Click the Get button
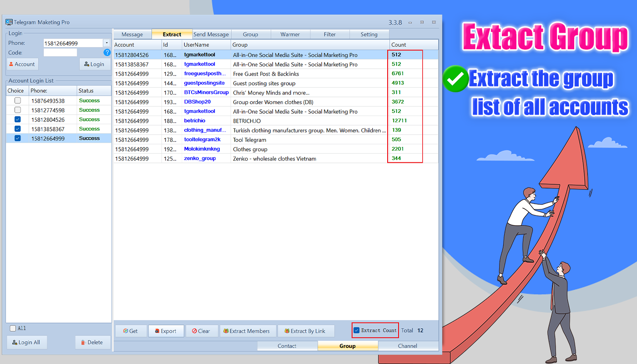The height and width of the screenshot is (364, 637). [131, 331]
